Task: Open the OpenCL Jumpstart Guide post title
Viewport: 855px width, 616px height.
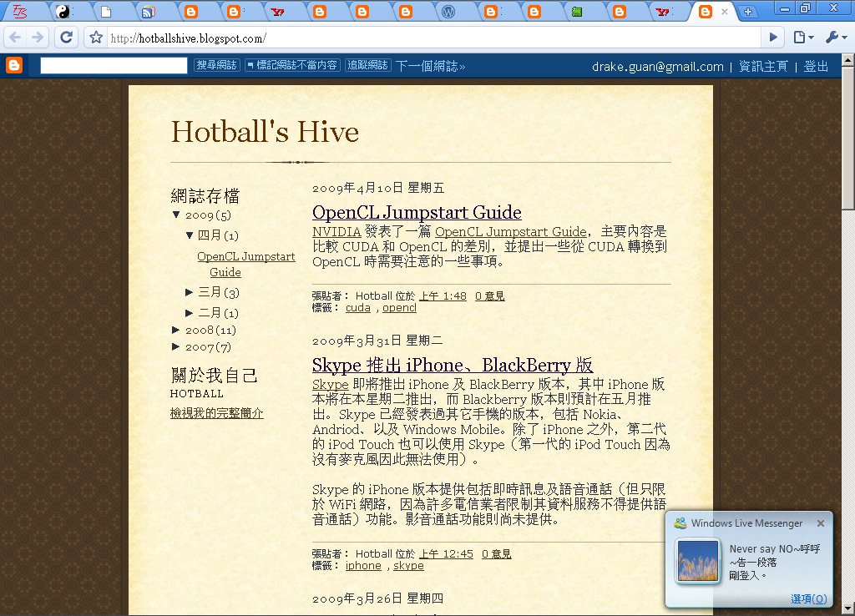Action: click(x=417, y=212)
